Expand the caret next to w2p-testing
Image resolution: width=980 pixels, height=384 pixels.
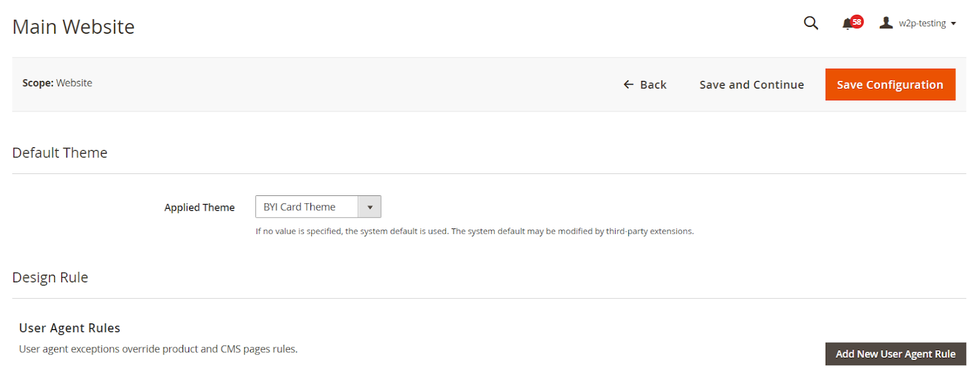tap(954, 24)
